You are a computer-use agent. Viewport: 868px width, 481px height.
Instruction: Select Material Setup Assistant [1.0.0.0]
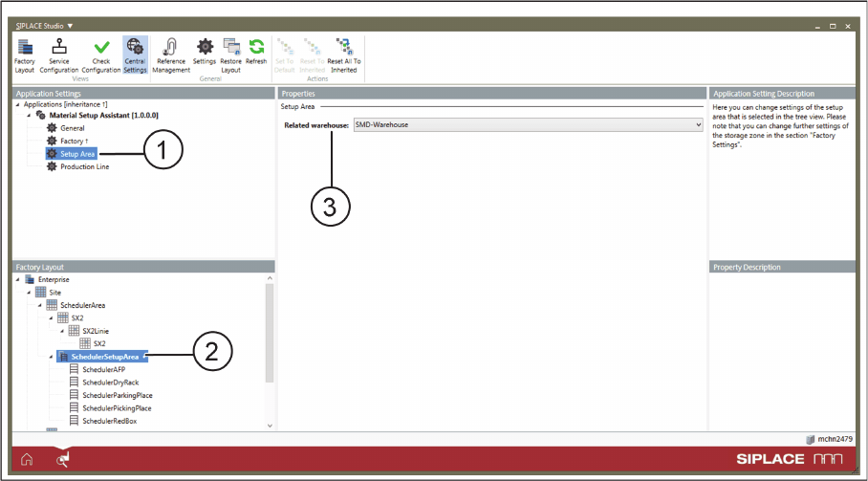(103, 115)
